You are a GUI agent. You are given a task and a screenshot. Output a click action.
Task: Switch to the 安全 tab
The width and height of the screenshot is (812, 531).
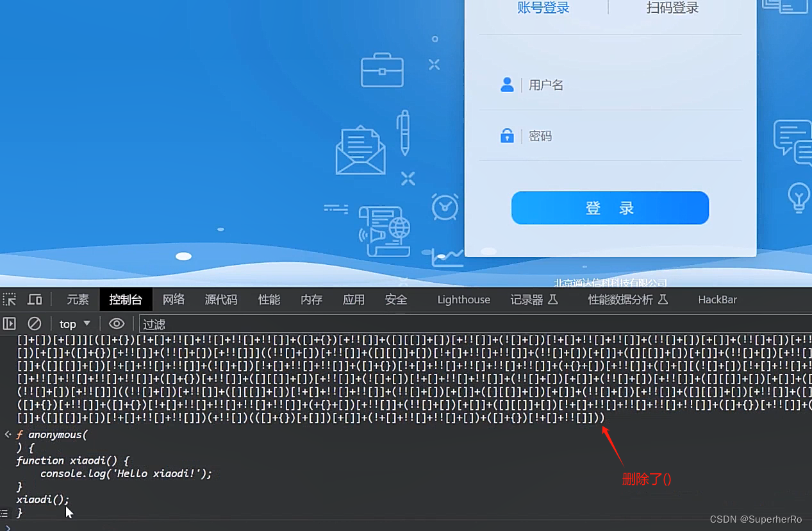396,299
